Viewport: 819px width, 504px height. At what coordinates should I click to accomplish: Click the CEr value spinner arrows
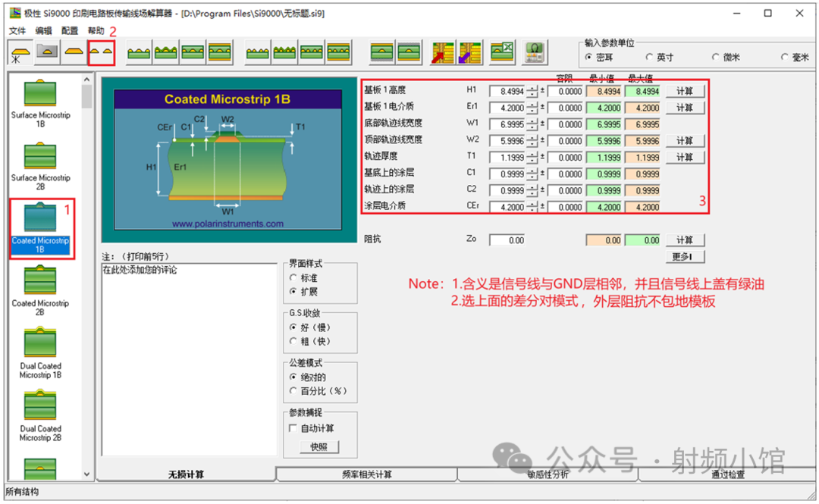pyautogui.click(x=532, y=207)
